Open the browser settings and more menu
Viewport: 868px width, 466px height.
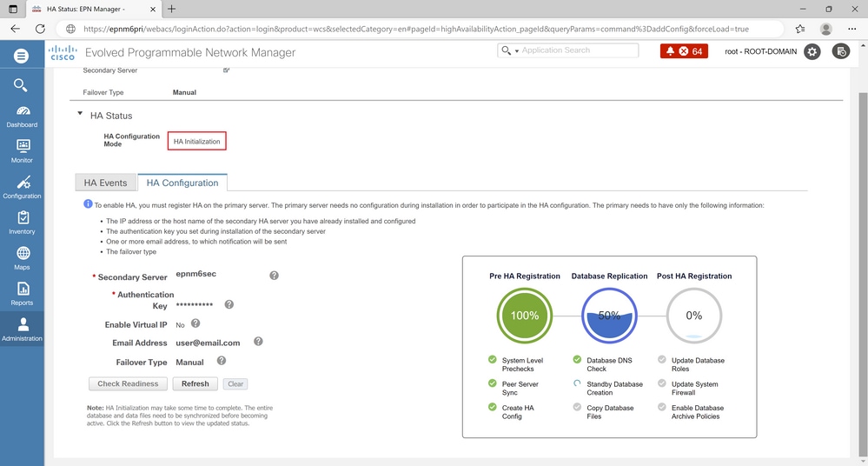[x=852, y=29]
